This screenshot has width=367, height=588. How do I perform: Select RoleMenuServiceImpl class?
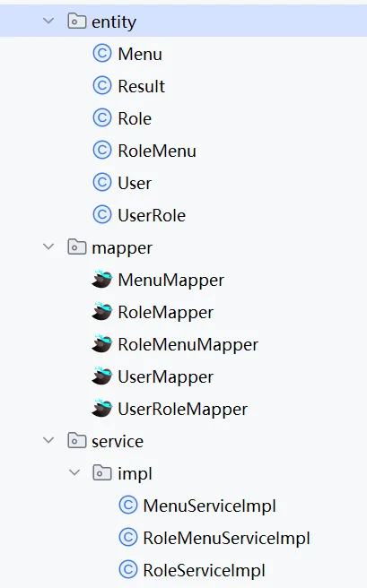click(x=226, y=538)
